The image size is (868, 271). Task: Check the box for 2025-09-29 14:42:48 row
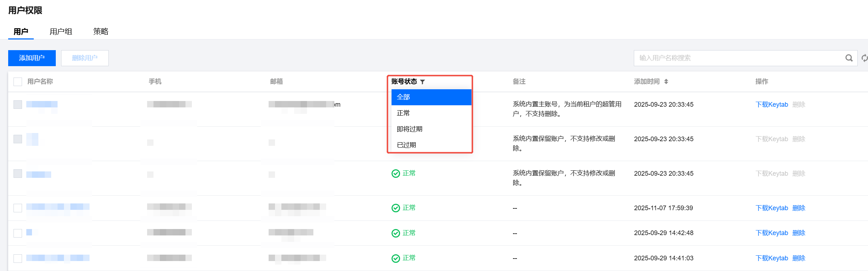(18, 233)
